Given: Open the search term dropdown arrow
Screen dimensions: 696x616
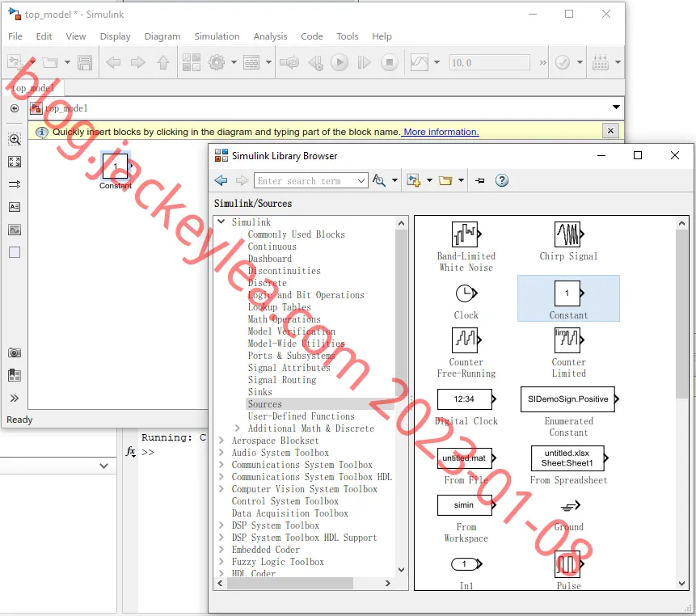Looking at the screenshot, I should coord(361,180).
